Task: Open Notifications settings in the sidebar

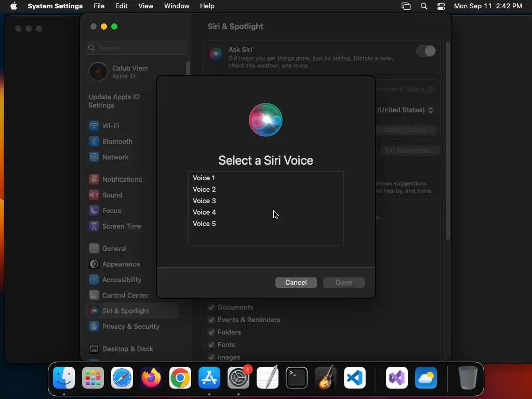Action: click(115, 179)
